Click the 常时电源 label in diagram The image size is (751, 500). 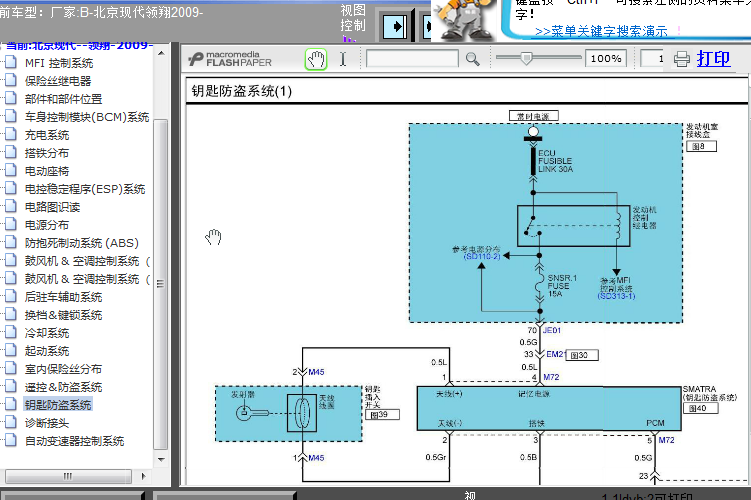(534, 116)
